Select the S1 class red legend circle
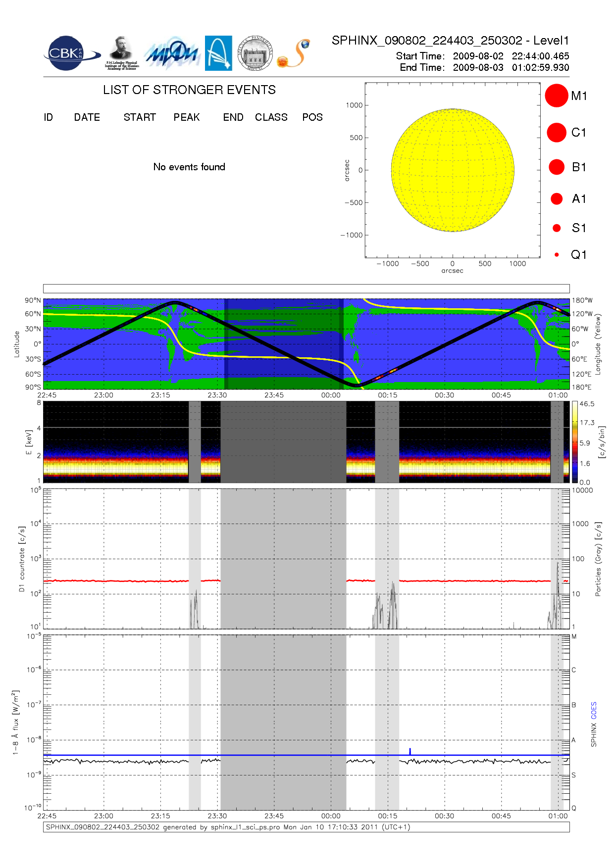Screen dimensions: 614x868 tap(557, 228)
